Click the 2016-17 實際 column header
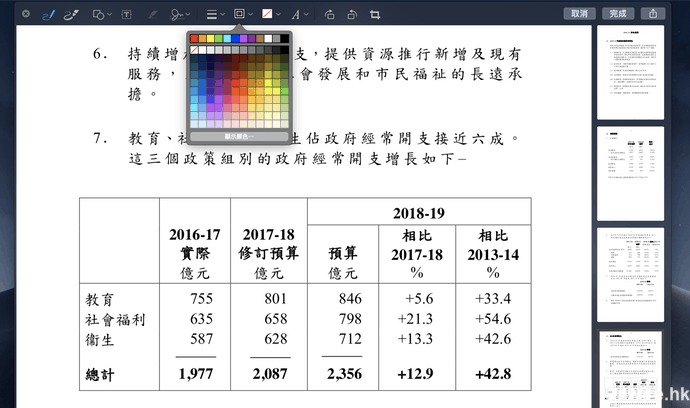Image resolution: width=690 pixels, height=408 pixels. (x=195, y=243)
